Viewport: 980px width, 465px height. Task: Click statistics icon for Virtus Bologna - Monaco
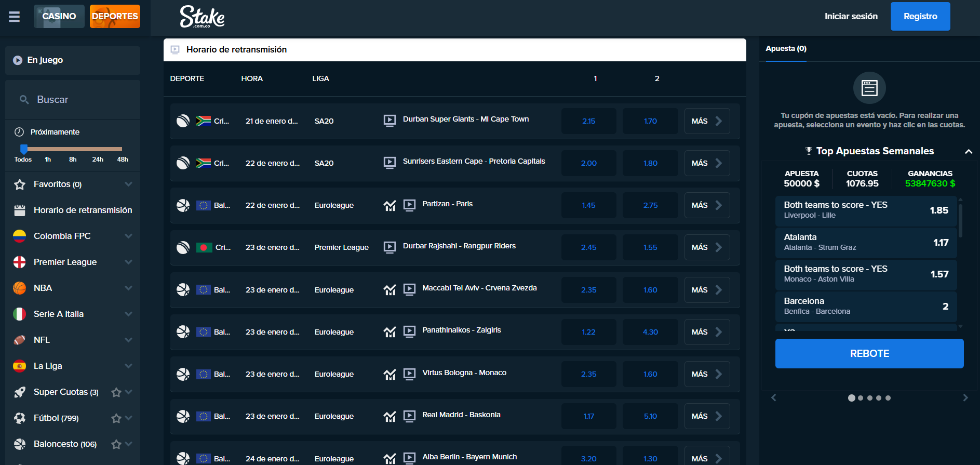coord(390,374)
